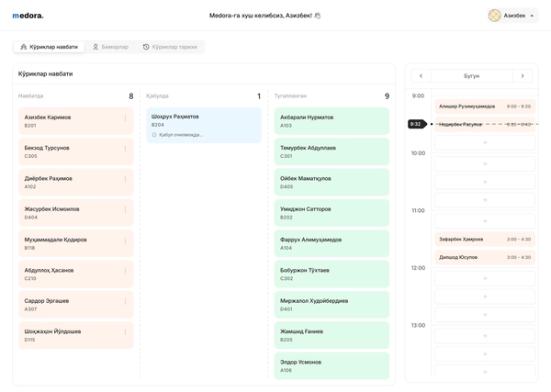
Task: Open Сардор Эргашев queue card
Action: [x=76, y=304]
